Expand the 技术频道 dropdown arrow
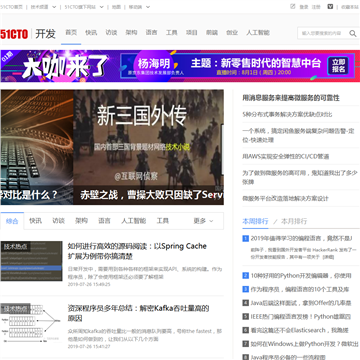Viewport: 360px width, 360px height. tap(54, 7)
